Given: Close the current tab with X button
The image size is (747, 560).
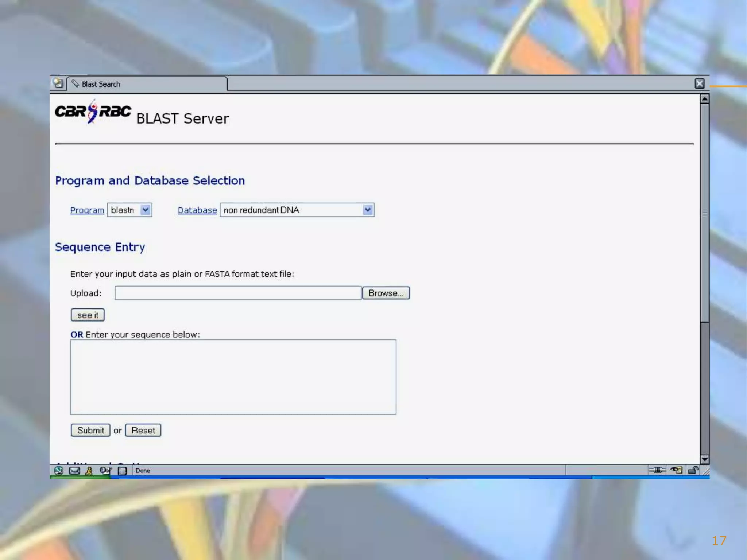Looking at the screenshot, I should [699, 84].
